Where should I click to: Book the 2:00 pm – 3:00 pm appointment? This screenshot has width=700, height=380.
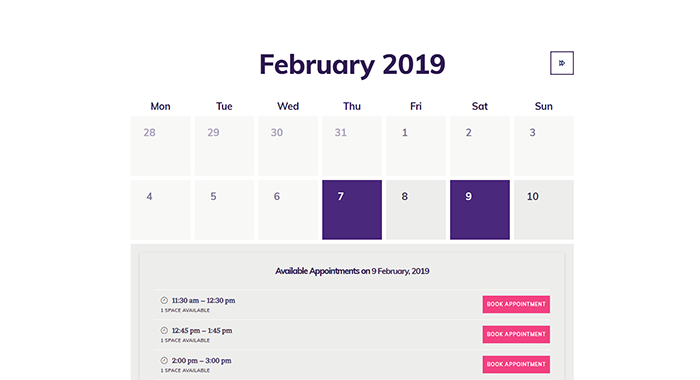coord(516,364)
